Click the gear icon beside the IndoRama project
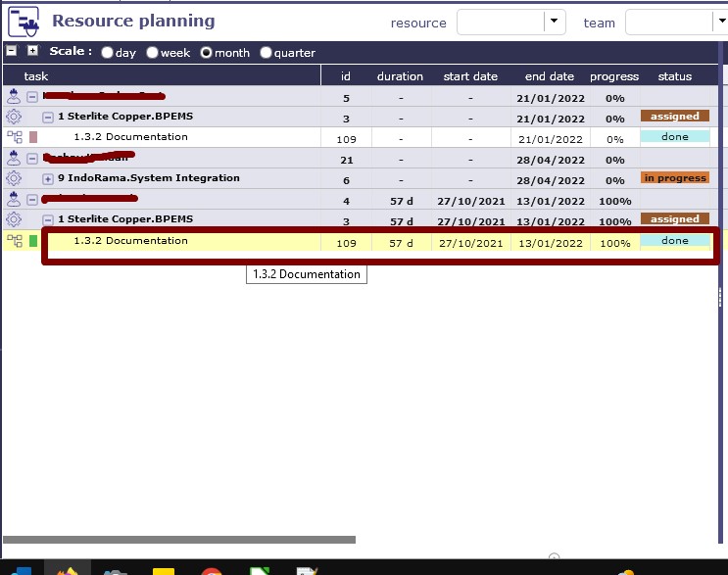Image resolution: width=728 pixels, height=575 pixels. click(14, 178)
